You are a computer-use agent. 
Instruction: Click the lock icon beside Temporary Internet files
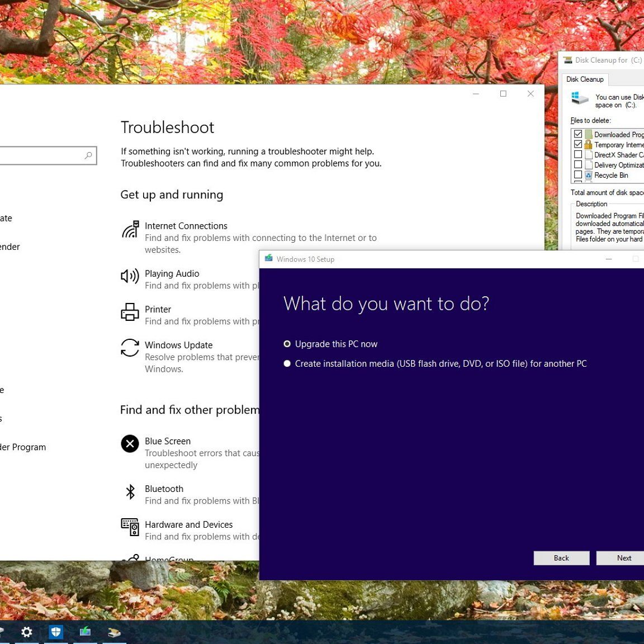tap(588, 145)
